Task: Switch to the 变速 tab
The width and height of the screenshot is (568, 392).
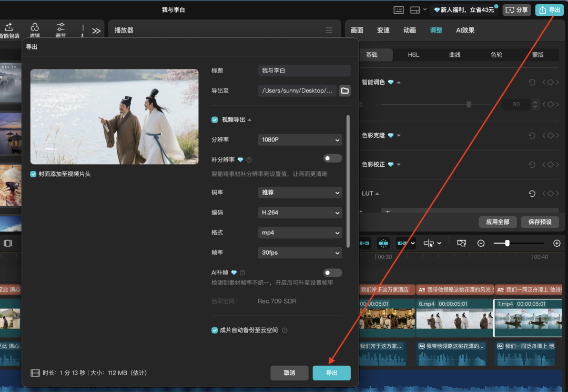Action: 383,31
